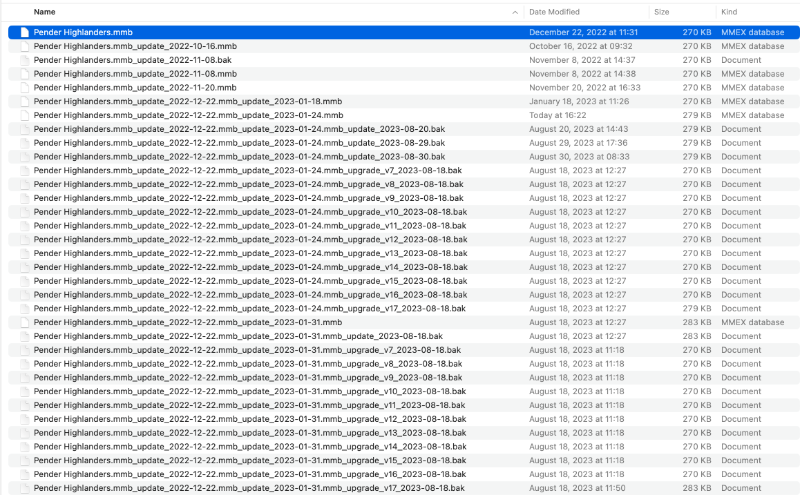Click the 'August 18, 2023 at 11:50' date
The height and width of the screenshot is (495, 800).
(x=577, y=487)
